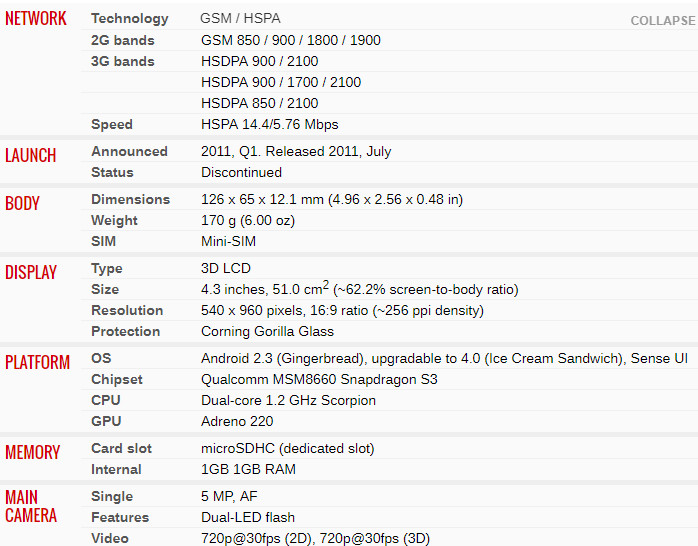Viewport: 698px width, 546px height.
Task: Open the Speed spec label
Action: 112,125
